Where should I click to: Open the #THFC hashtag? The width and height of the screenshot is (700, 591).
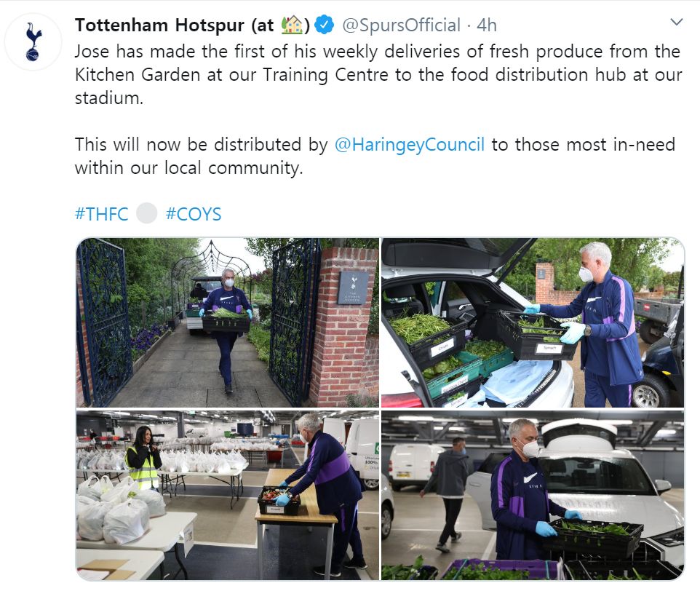[101, 214]
